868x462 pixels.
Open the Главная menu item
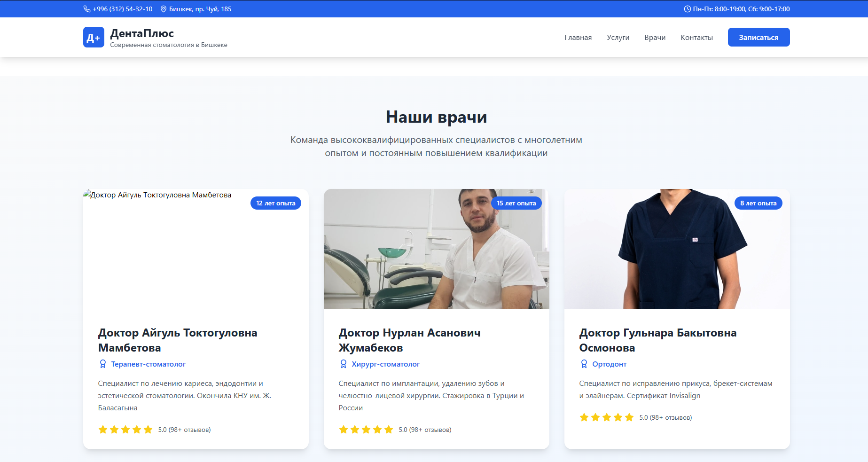(x=578, y=38)
